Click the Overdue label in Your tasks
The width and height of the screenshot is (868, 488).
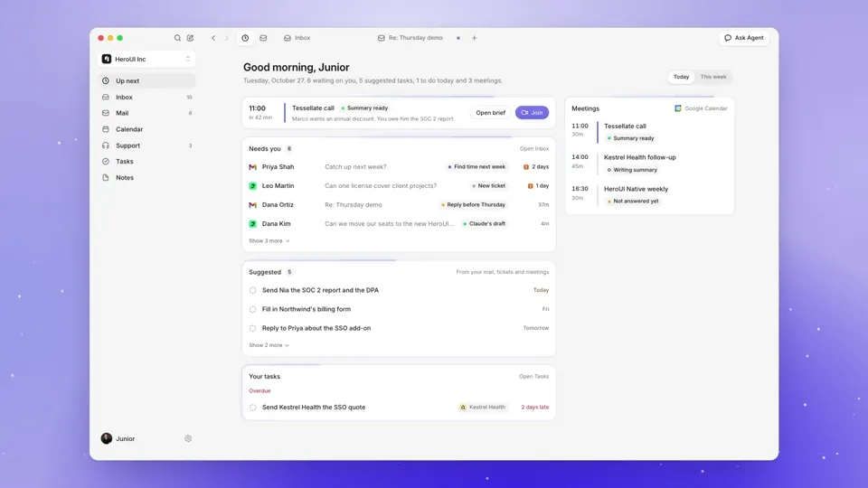pyautogui.click(x=259, y=390)
